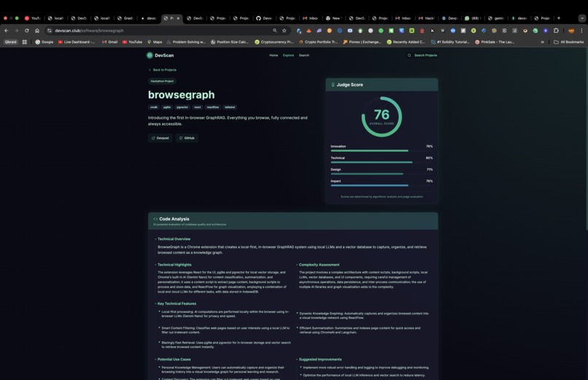
Task: Open the Chrome extensions puzzle icon
Action: click(x=556, y=31)
